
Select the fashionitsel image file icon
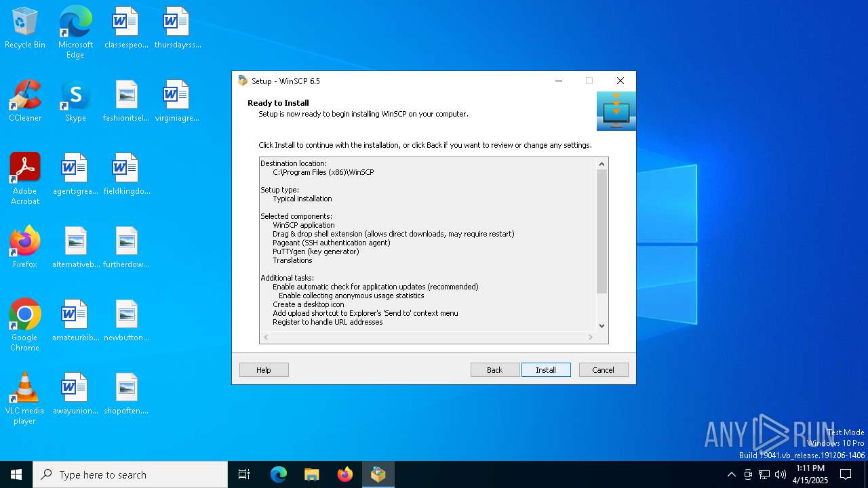pos(126,102)
